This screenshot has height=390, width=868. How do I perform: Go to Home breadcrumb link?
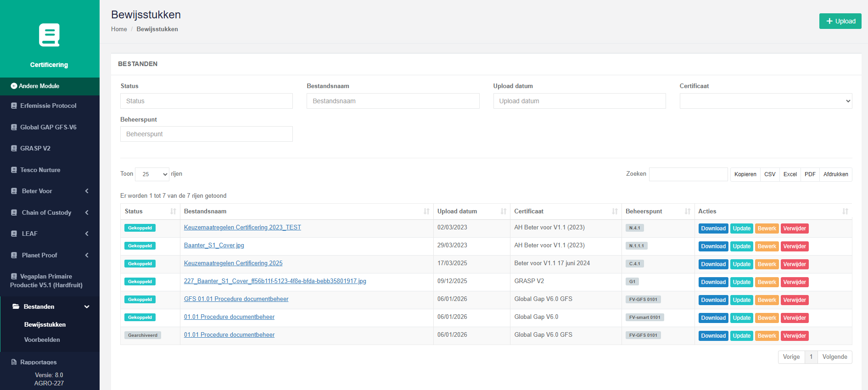click(119, 29)
